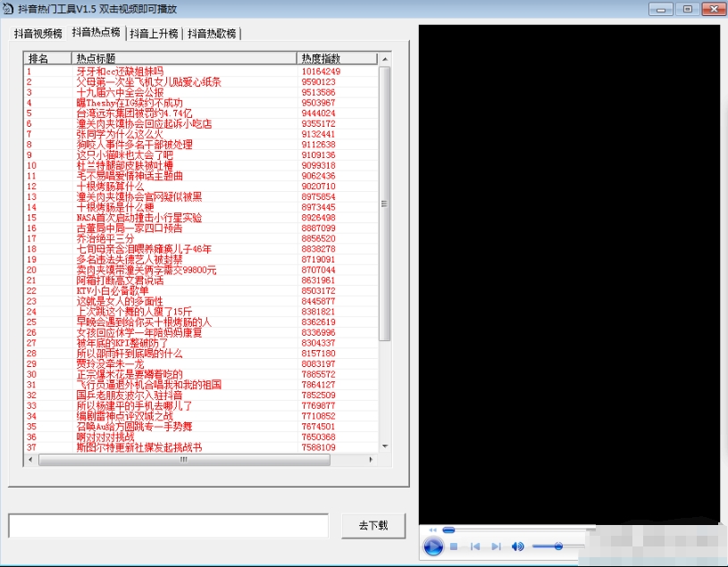Select row 女孩回应休学一年陪妈妈康复
This screenshot has height=567, width=728.
[201, 333]
